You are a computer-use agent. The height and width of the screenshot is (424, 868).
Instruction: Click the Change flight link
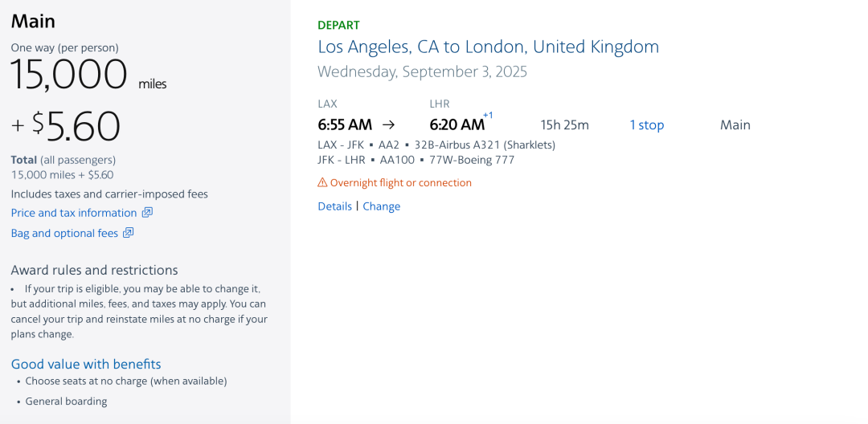381,206
